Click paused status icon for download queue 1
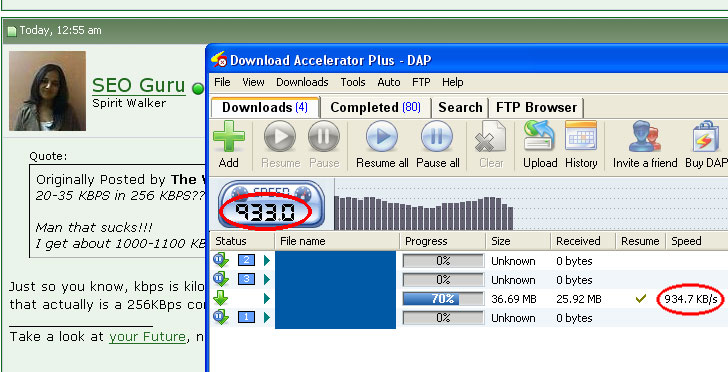Image resolution: width=728 pixels, height=372 pixels. click(221, 317)
